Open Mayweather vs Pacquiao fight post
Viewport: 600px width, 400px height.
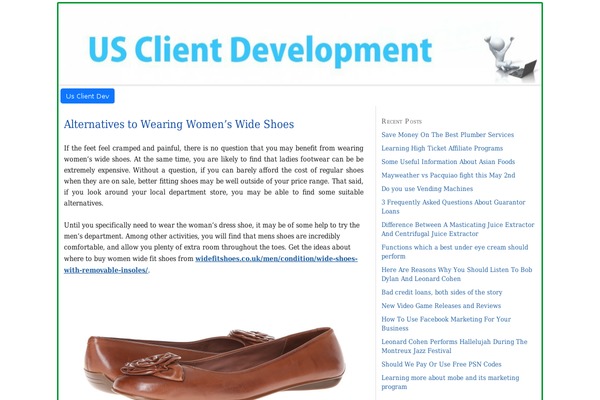coord(448,175)
